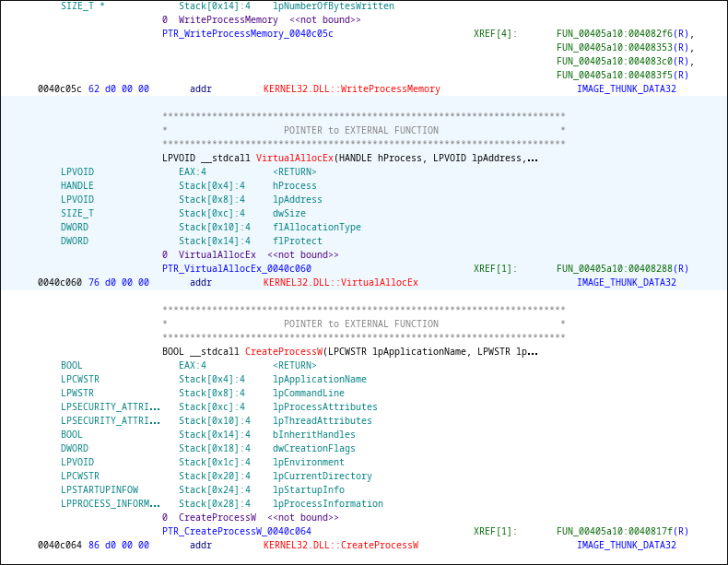Screen dimensions: 728x565
Task: Follow the XREF FUN_00405a10:0040817f(R)
Action: (x=622, y=532)
